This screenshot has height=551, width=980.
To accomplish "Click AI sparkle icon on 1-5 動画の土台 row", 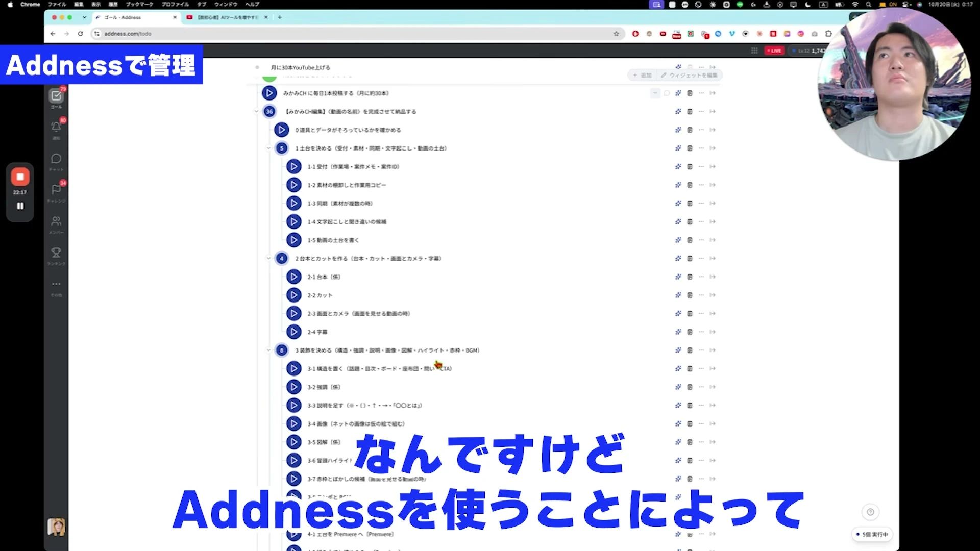I will point(678,240).
